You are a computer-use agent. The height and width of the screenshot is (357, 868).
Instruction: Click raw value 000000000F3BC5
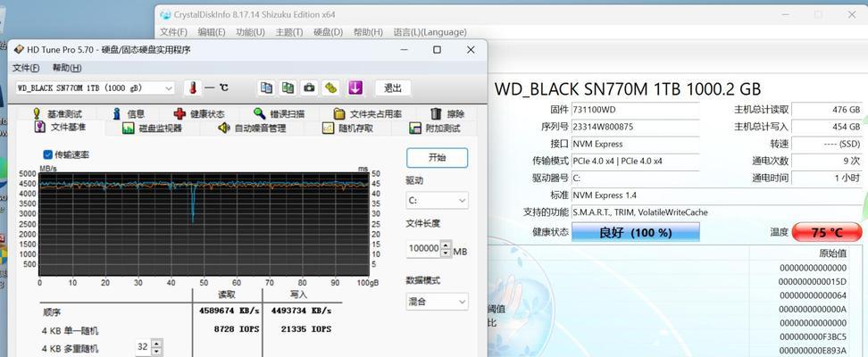pos(813,336)
